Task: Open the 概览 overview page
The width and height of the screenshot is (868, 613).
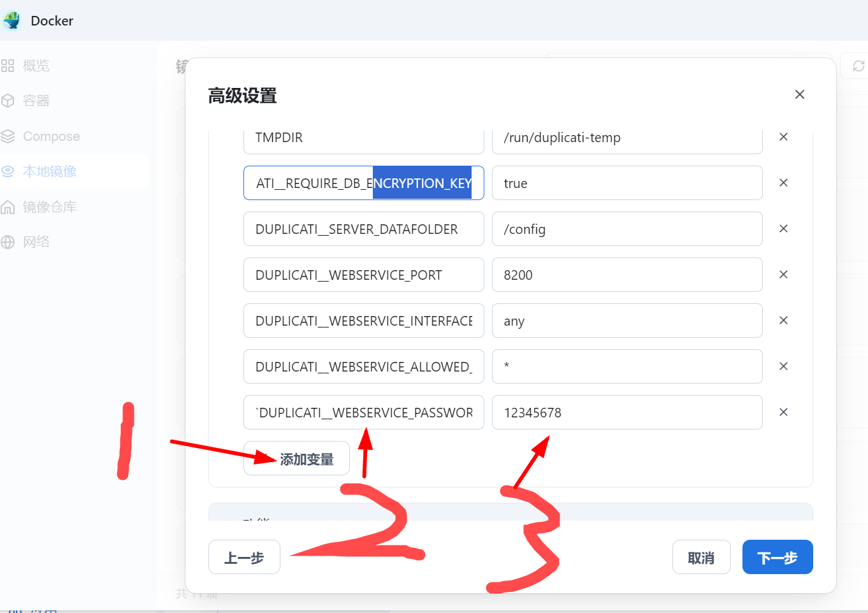Action: click(x=36, y=66)
